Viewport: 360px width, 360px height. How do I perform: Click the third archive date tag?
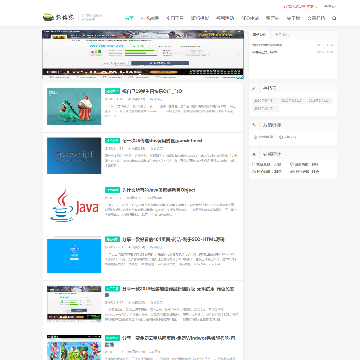point(320,100)
